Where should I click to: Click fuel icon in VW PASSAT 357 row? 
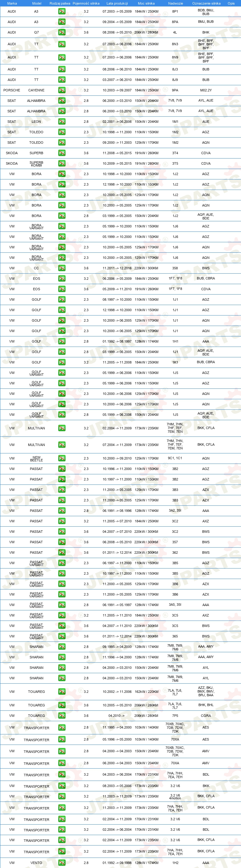pyautogui.click(x=62, y=542)
